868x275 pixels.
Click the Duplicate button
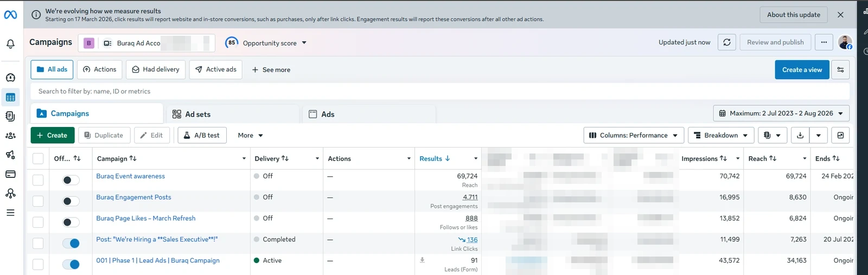coord(104,135)
